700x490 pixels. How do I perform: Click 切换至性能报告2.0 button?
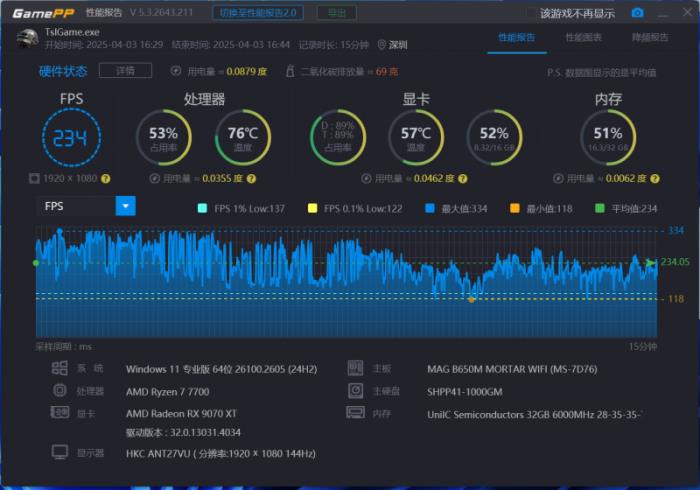pos(258,12)
